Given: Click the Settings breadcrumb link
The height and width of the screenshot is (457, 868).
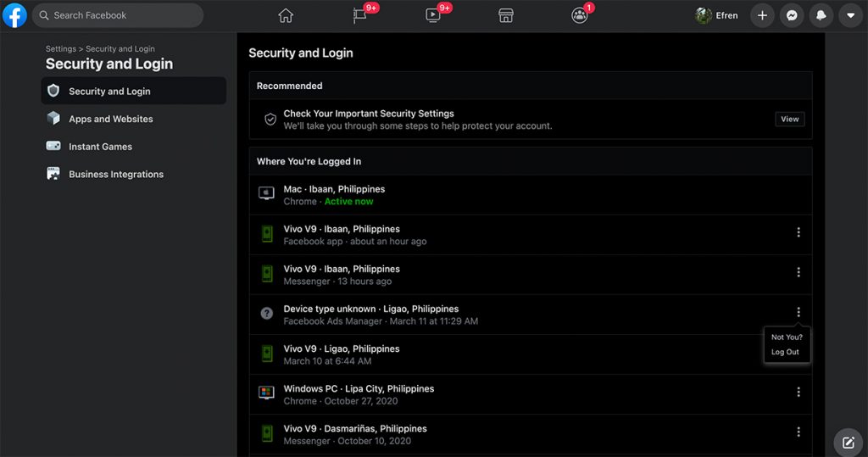Looking at the screenshot, I should [x=61, y=48].
